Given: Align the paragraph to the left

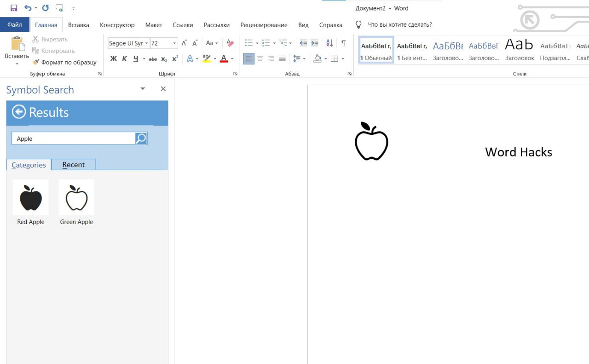Looking at the screenshot, I should pyautogui.click(x=248, y=59).
